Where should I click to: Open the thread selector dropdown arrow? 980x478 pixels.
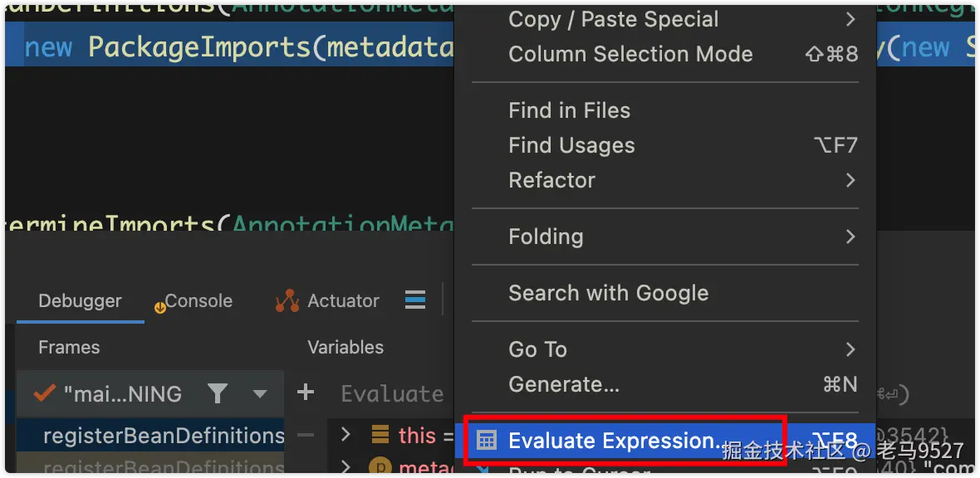pos(260,394)
